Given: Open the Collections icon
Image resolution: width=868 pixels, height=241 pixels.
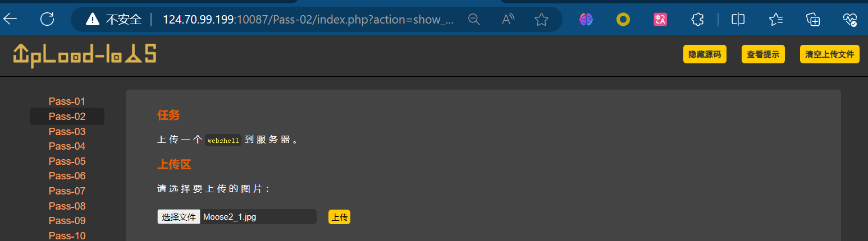Looking at the screenshot, I should [x=813, y=20].
